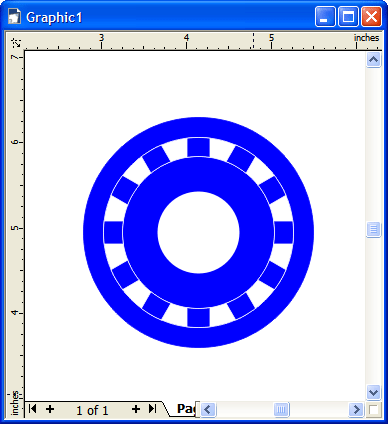Viewport: 388px width, 424px height.
Task: Click the scroll right arrow
Action: (356, 409)
